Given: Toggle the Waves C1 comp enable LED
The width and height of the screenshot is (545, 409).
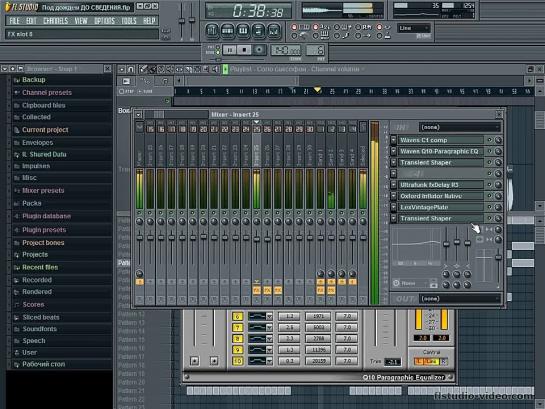Looking at the screenshot, I should tap(490, 140).
